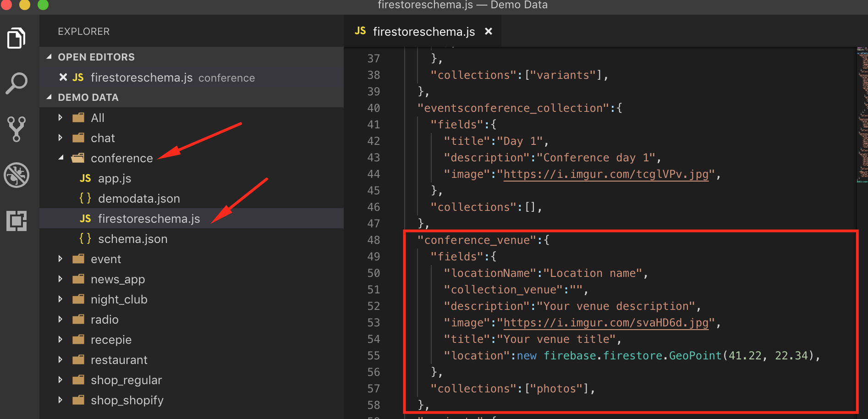Expand the All folder arrow
The height and width of the screenshot is (419, 868).
click(60, 118)
